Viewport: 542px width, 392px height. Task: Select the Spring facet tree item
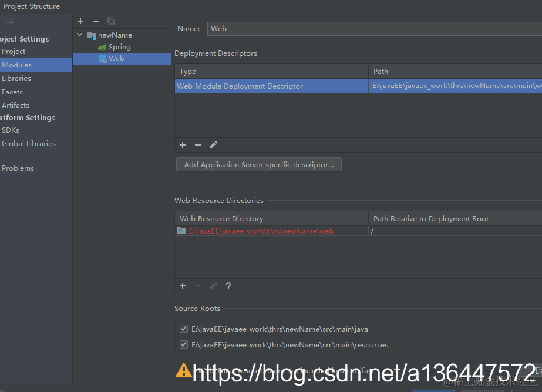tap(120, 47)
